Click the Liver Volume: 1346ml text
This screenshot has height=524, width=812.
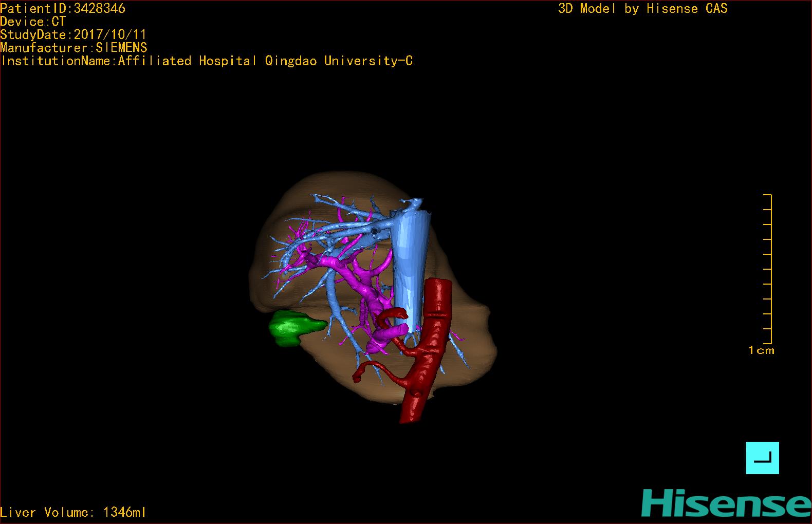tap(73, 512)
